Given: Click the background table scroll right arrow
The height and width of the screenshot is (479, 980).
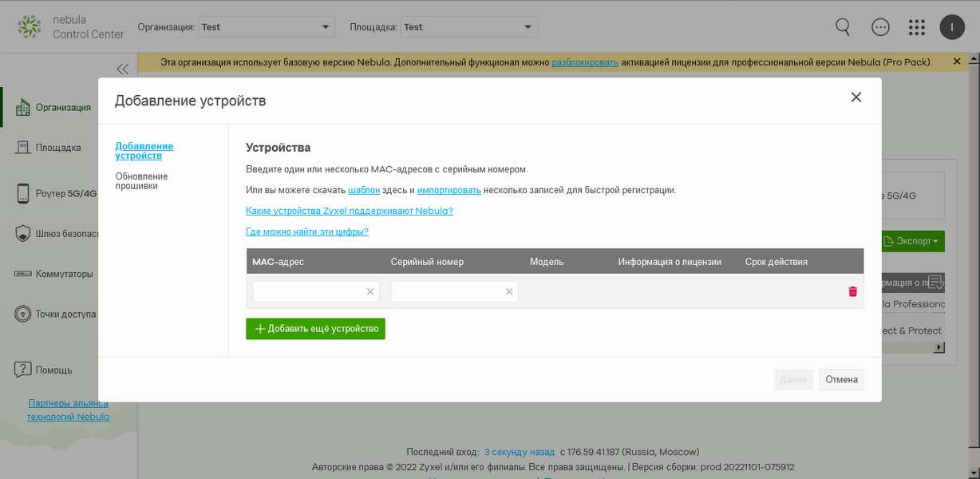Looking at the screenshot, I should [939, 347].
